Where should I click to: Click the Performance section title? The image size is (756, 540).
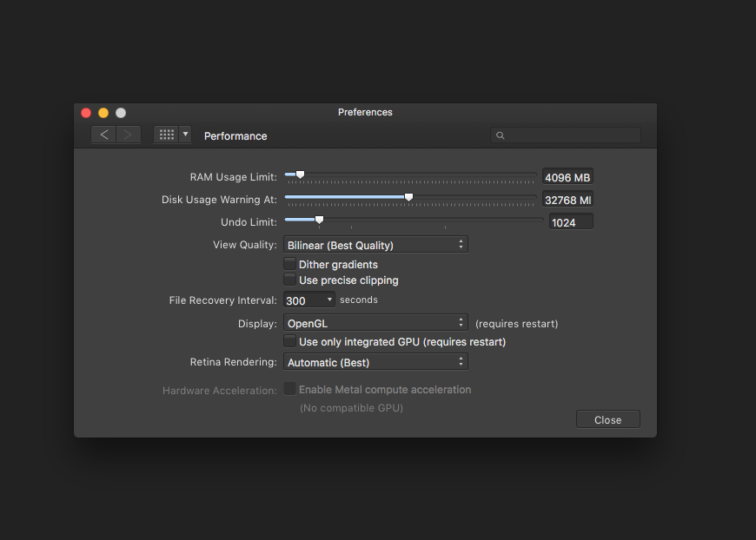[235, 135]
